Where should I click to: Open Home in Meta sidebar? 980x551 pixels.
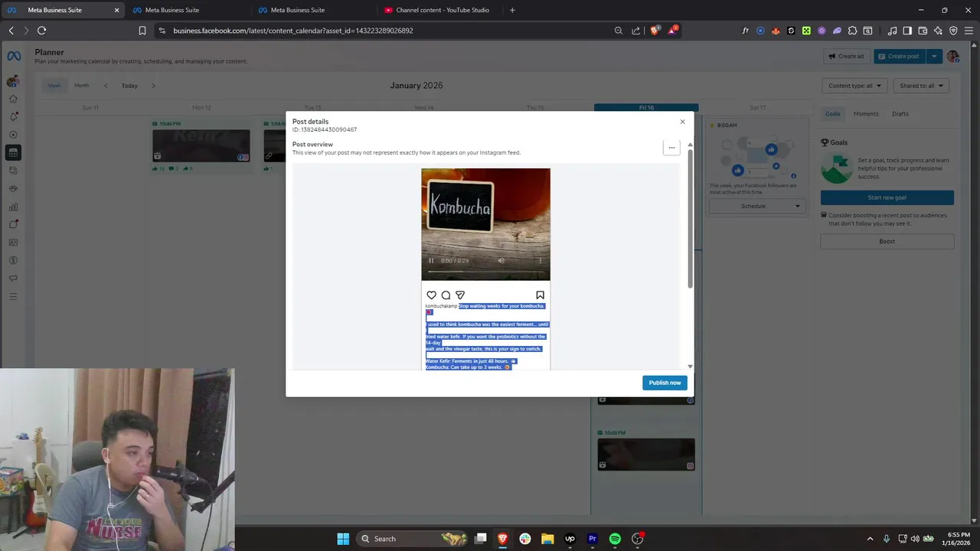point(13,99)
